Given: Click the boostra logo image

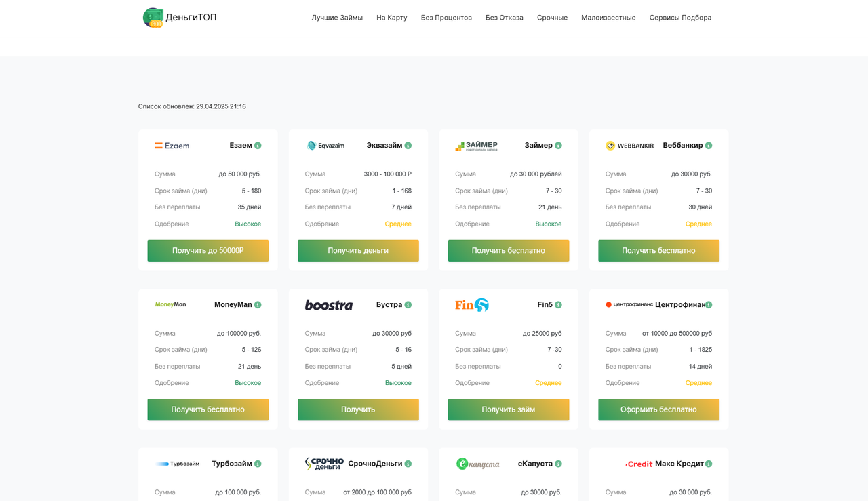Looking at the screenshot, I should 329,305.
